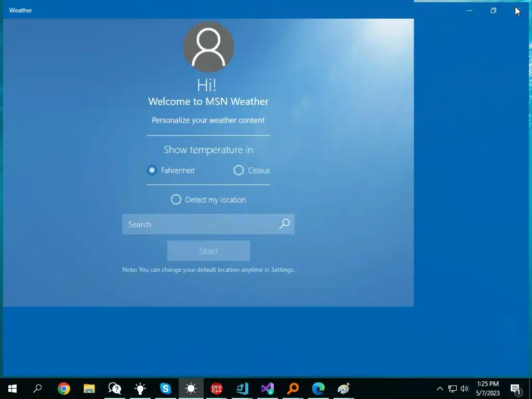Open taskbar search magnifier
532x399 pixels.
click(x=37, y=388)
